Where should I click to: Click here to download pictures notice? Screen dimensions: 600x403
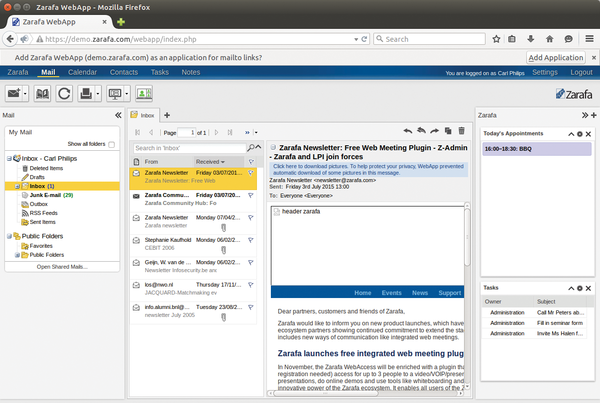click(x=368, y=170)
